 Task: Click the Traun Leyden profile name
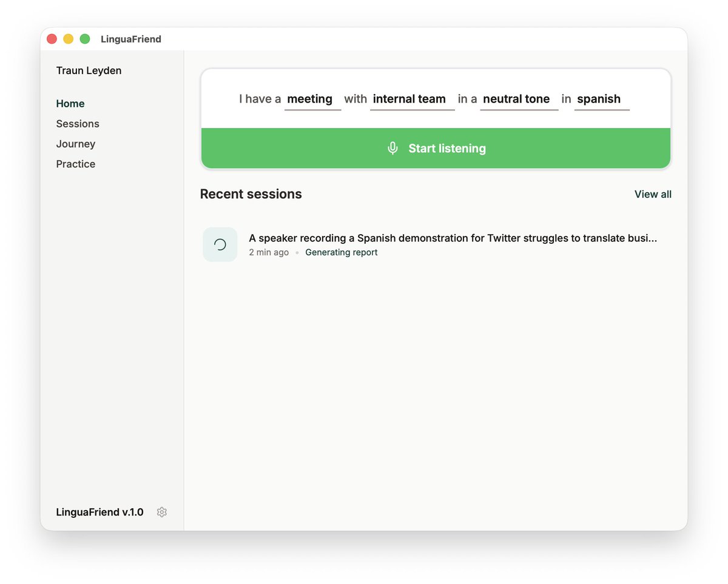tap(89, 70)
